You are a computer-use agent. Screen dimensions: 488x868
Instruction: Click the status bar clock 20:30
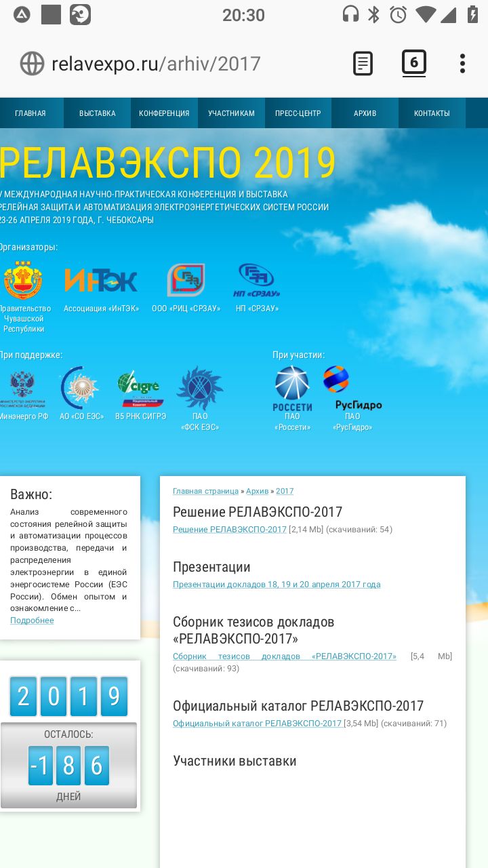pyautogui.click(x=243, y=15)
